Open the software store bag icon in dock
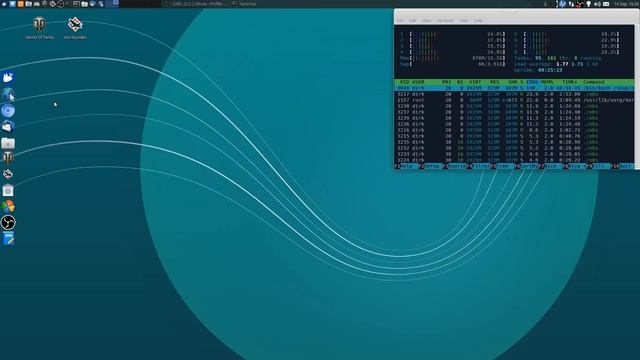Image resolution: width=640 pixels, height=360 pixels. point(8,190)
